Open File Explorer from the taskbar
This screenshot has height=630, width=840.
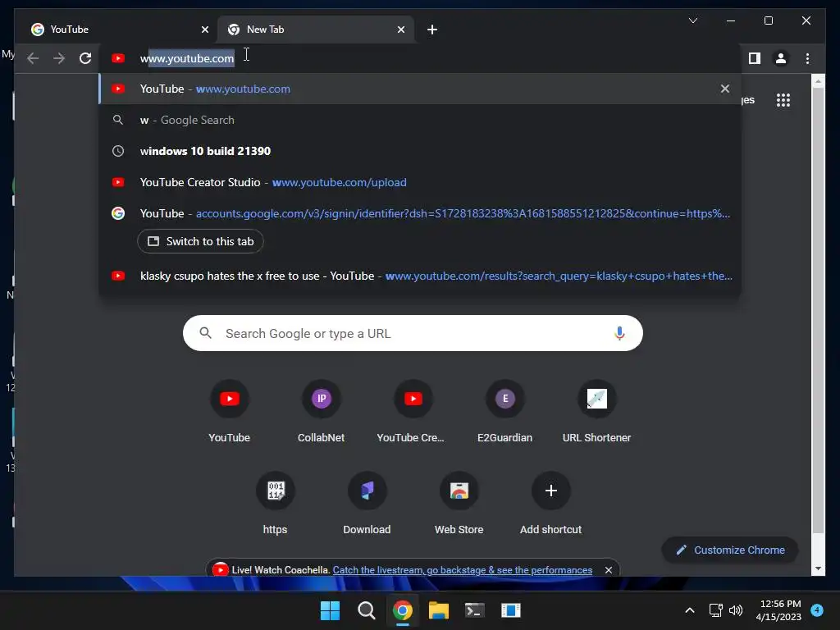[x=439, y=610]
